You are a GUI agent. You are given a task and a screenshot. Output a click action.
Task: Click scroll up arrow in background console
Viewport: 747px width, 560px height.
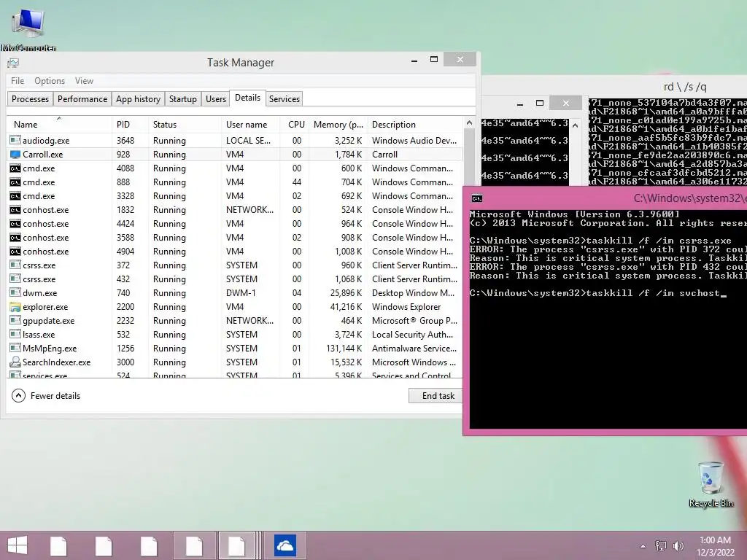575,125
